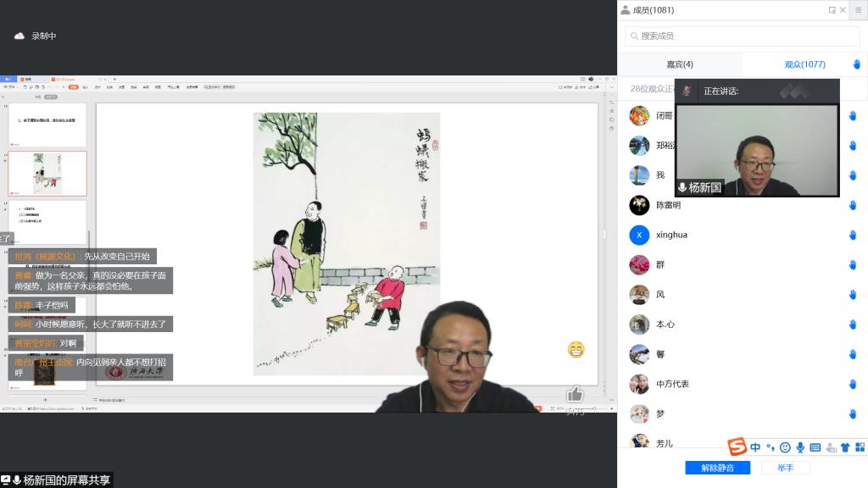The height and width of the screenshot is (488, 868).
Task: Click Sogou voice input microphone icon
Action: tap(800, 447)
